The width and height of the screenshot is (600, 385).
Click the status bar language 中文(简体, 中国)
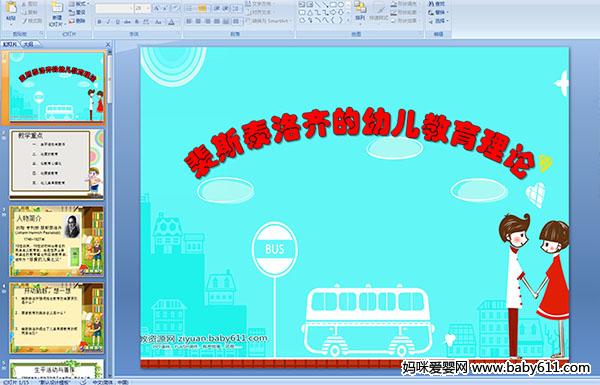pos(110,382)
